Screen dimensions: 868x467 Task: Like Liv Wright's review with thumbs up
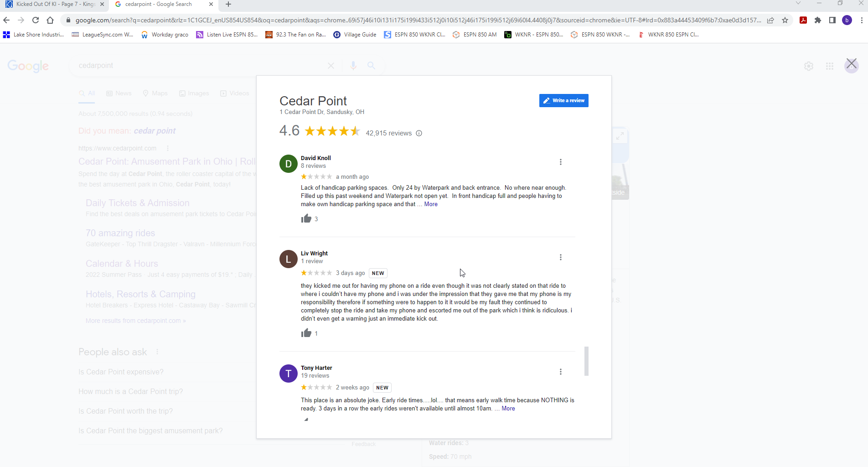[x=306, y=333]
